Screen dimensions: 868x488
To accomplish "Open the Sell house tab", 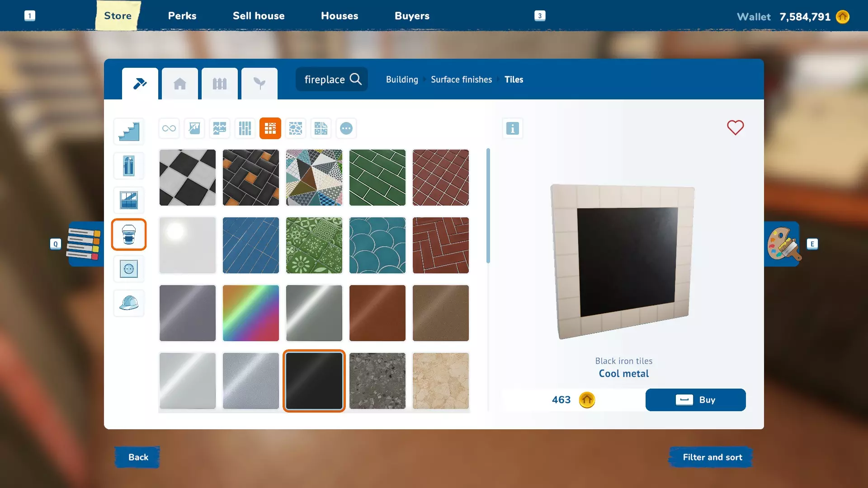I will [x=259, y=16].
